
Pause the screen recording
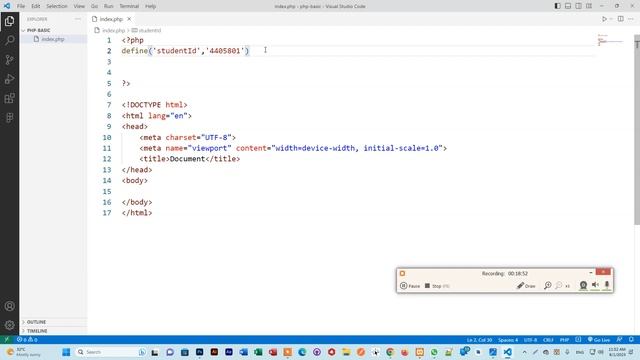pyautogui.click(x=410, y=286)
